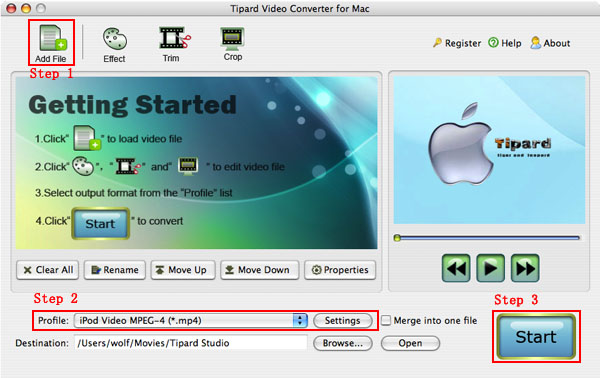
Task: Click the Browse... destination button
Action: [x=342, y=343]
